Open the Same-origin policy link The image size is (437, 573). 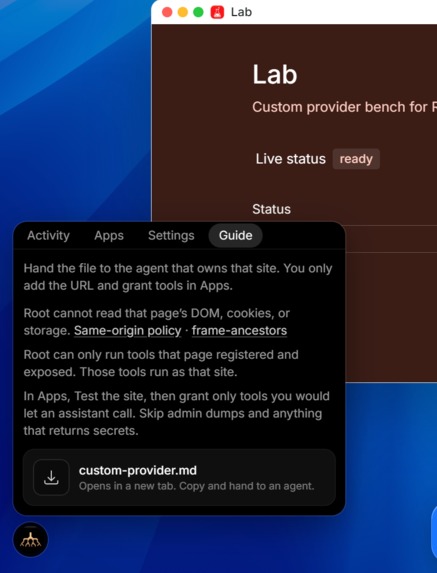128,330
